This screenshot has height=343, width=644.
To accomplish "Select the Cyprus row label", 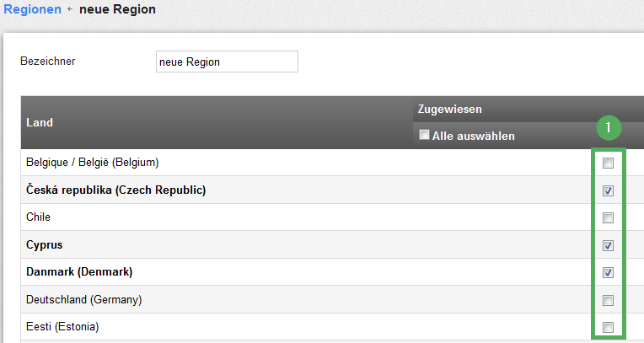I will click(45, 245).
